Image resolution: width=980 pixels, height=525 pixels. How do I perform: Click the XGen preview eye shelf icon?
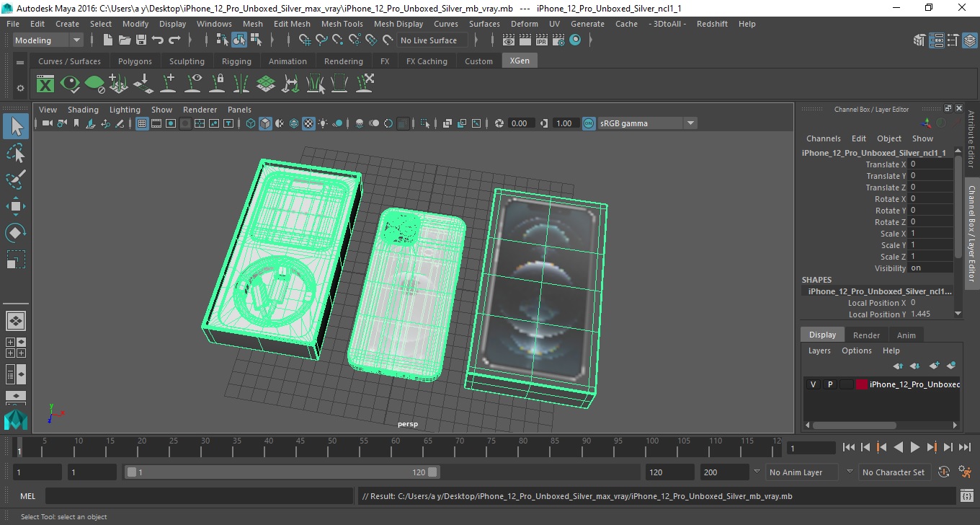pos(70,84)
